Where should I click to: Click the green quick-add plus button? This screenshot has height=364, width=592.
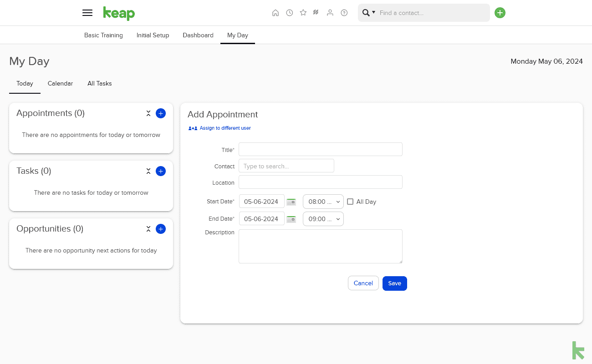[x=500, y=13]
